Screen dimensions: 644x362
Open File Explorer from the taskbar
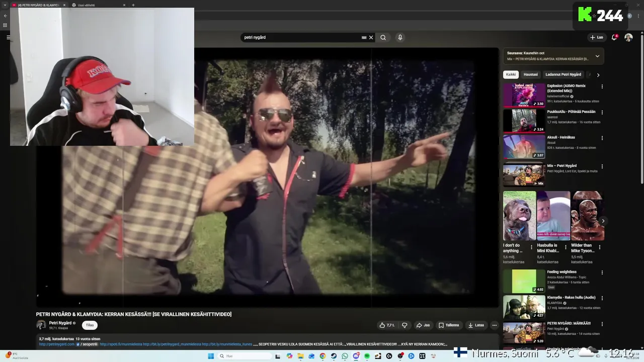(300, 356)
